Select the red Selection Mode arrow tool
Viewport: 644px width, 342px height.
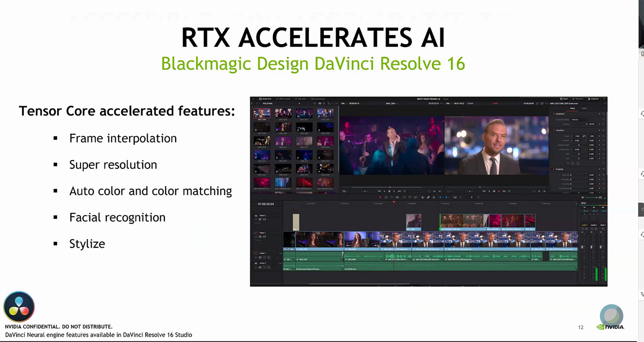380,197
